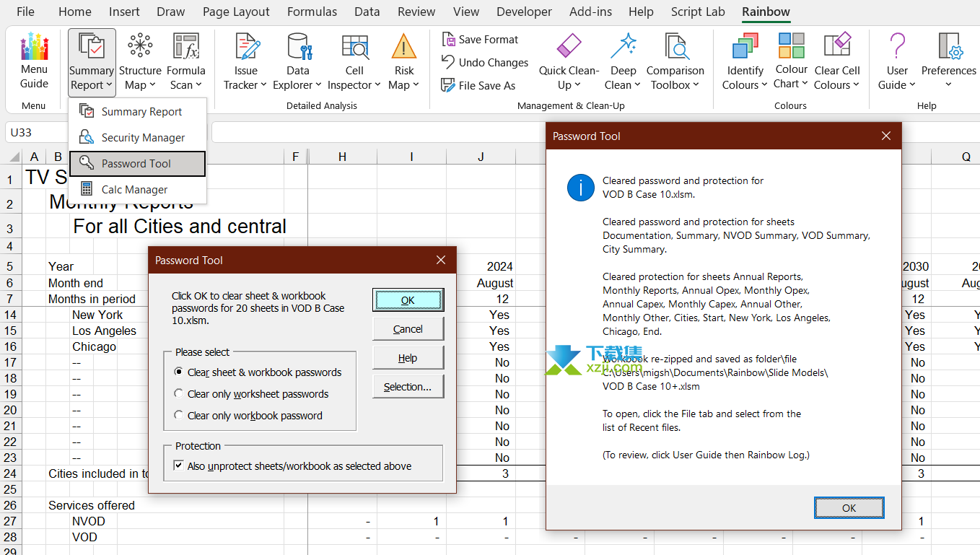Viewport: 980px width, 555px height.
Task: Expand the Identify Colours dropdown
Action: click(745, 85)
